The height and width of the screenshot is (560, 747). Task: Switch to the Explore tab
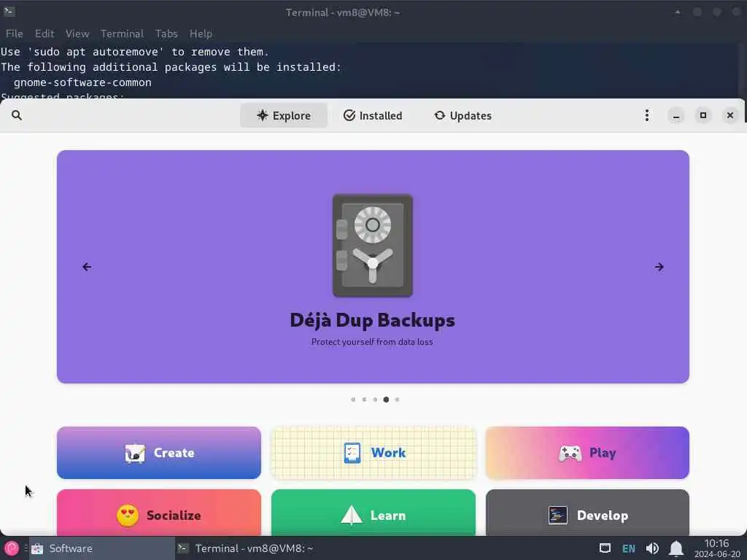(284, 116)
